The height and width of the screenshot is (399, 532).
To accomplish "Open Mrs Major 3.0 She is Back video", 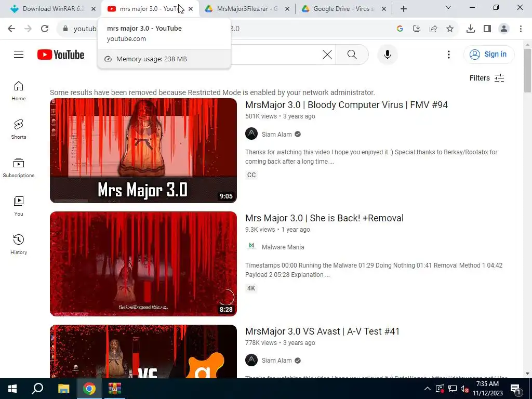I will pos(324,218).
